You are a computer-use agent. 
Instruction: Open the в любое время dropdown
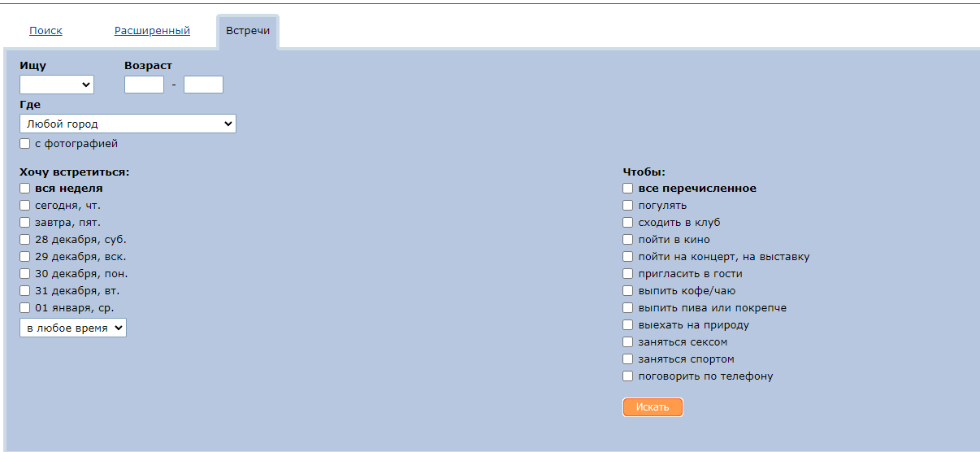[x=73, y=328]
